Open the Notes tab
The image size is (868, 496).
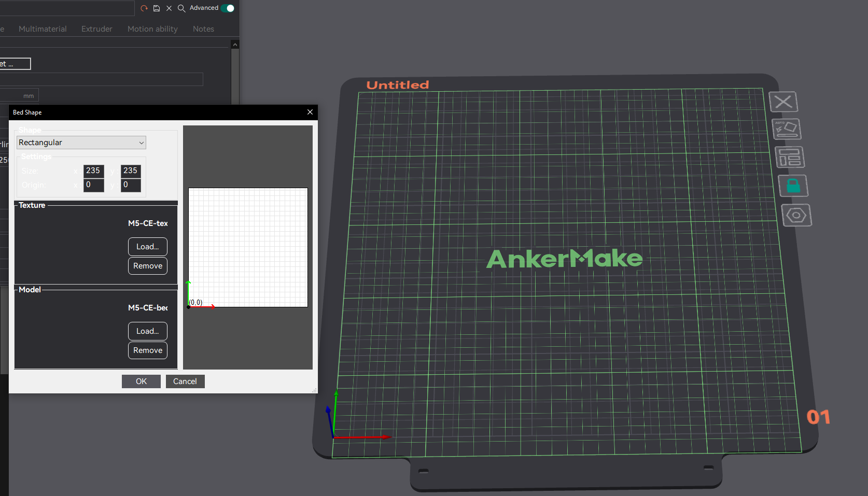point(203,29)
